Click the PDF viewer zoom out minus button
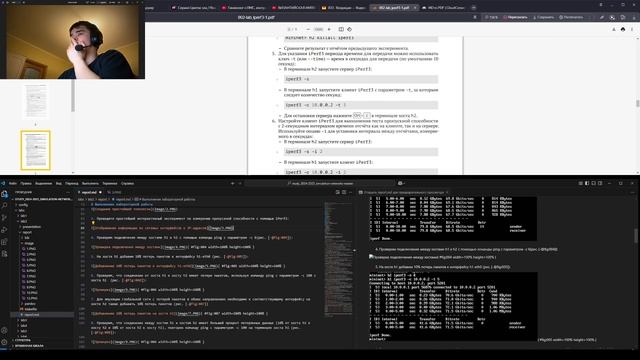The height and width of the screenshot is (360, 640). (308, 29)
